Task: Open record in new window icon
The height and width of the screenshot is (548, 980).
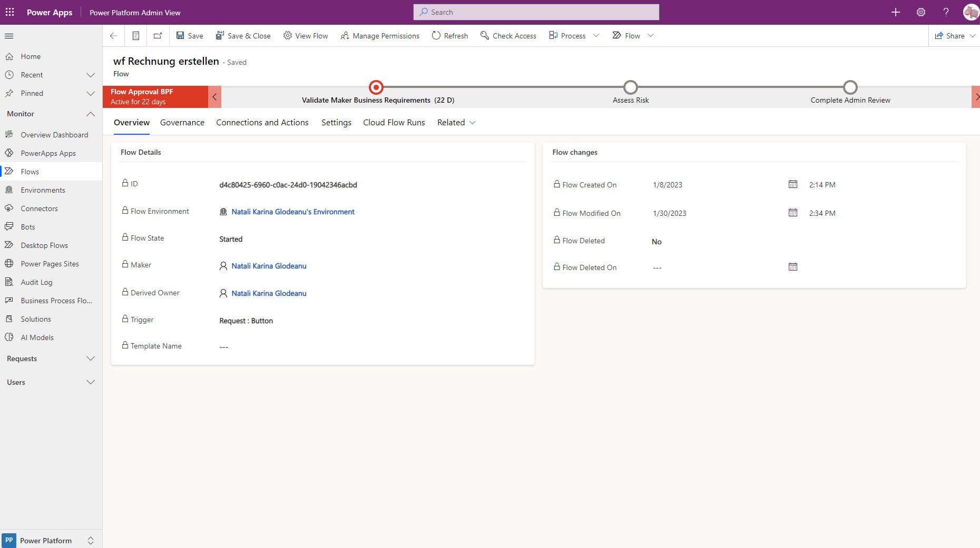Action: point(158,36)
